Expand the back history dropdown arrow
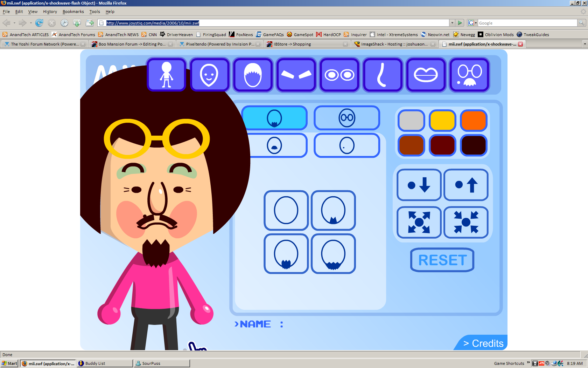This screenshot has width=588, height=368. coord(14,23)
